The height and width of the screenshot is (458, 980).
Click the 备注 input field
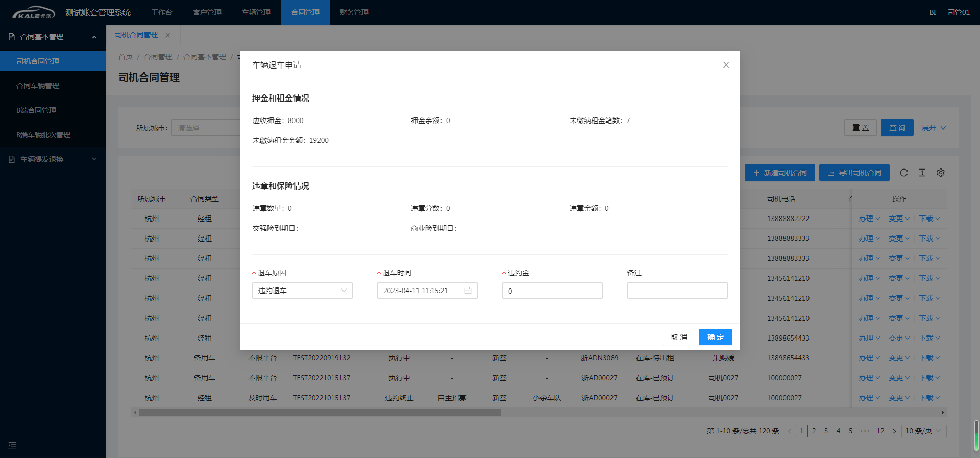pyautogui.click(x=677, y=291)
